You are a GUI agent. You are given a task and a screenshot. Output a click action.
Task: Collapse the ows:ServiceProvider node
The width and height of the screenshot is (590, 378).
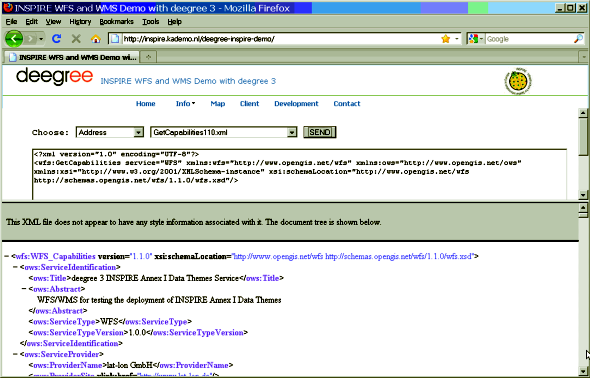pos(15,354)
